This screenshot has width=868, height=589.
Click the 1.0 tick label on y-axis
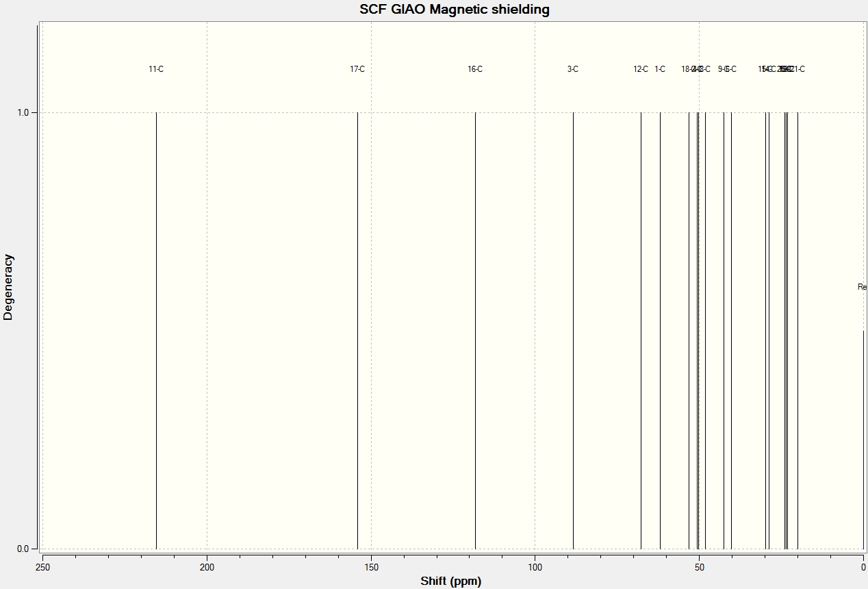coord(23,112)
